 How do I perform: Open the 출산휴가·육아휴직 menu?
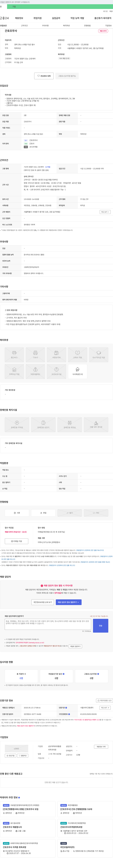click(103, 18)
